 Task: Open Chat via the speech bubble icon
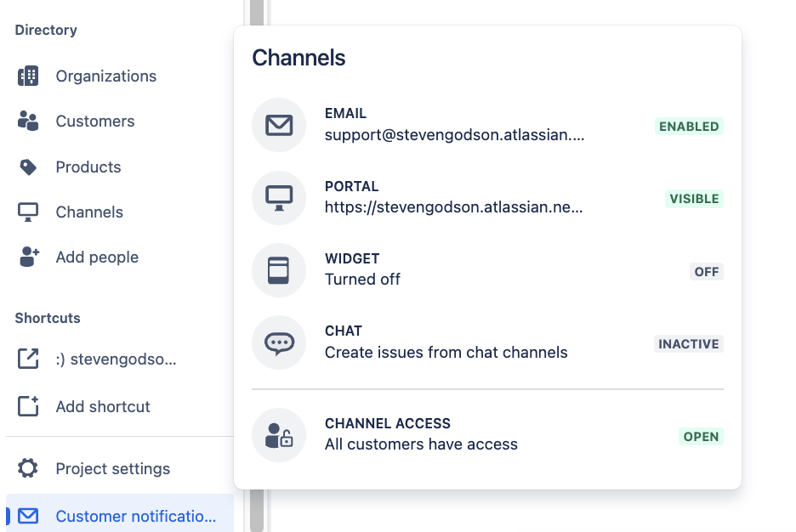point(279,342)
